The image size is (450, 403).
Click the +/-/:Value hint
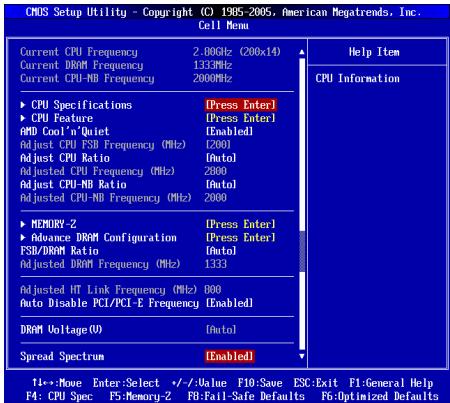(x=199, y=383)
